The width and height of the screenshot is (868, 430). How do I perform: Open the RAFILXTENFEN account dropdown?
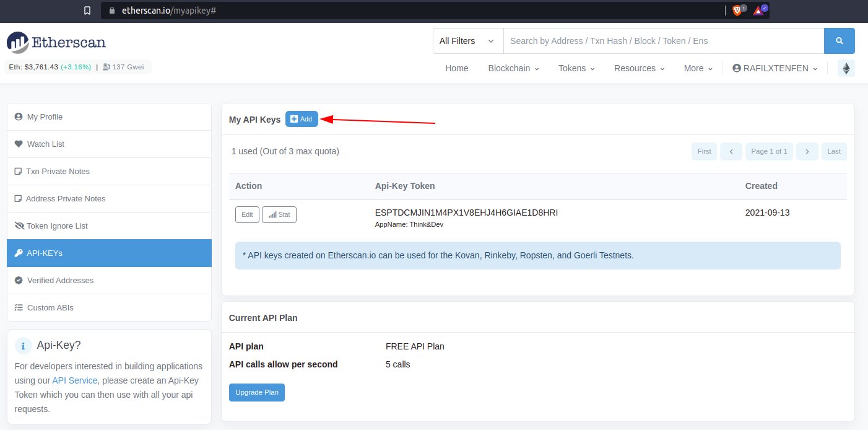click(x=775, y=68)
